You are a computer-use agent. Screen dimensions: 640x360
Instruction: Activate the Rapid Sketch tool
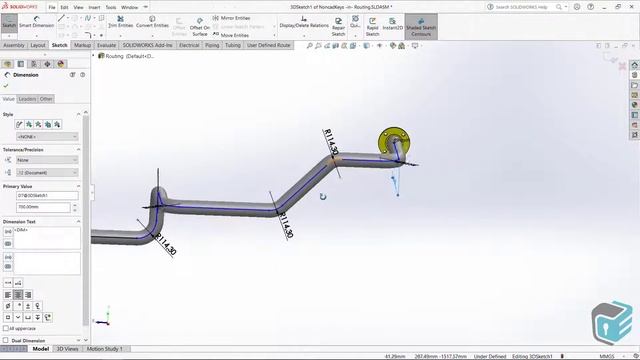coord(372,27)
